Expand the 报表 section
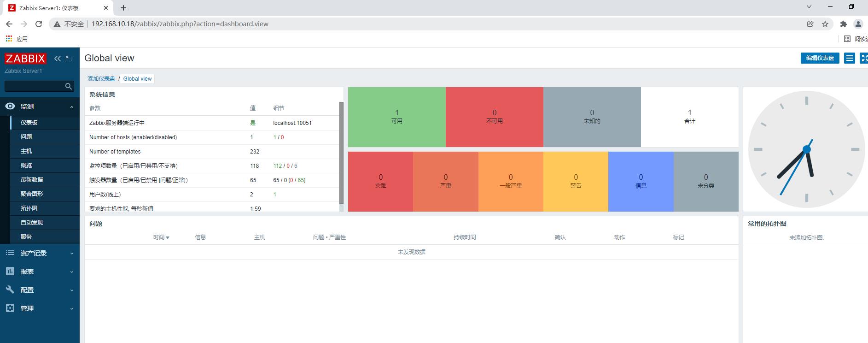Screen dimensions: 868x343 point(40,272)
